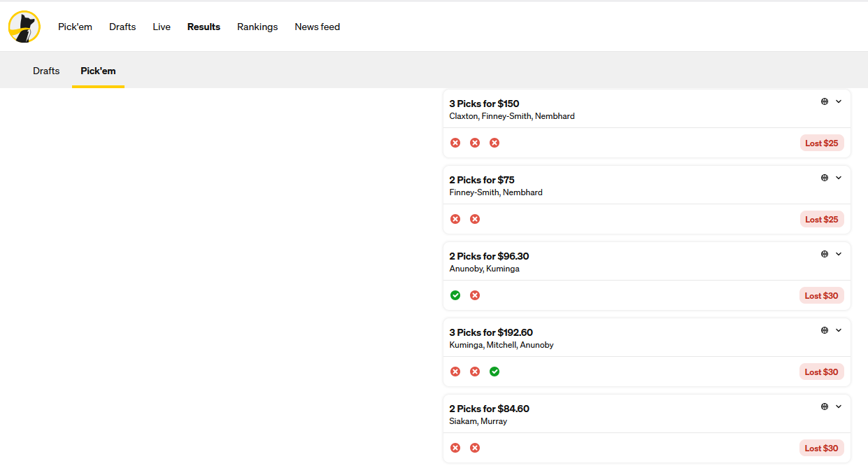Expand the 2 Picks for $96.30 entry
The height and width of the screenshot is (466, 868).
click(839, 254)
